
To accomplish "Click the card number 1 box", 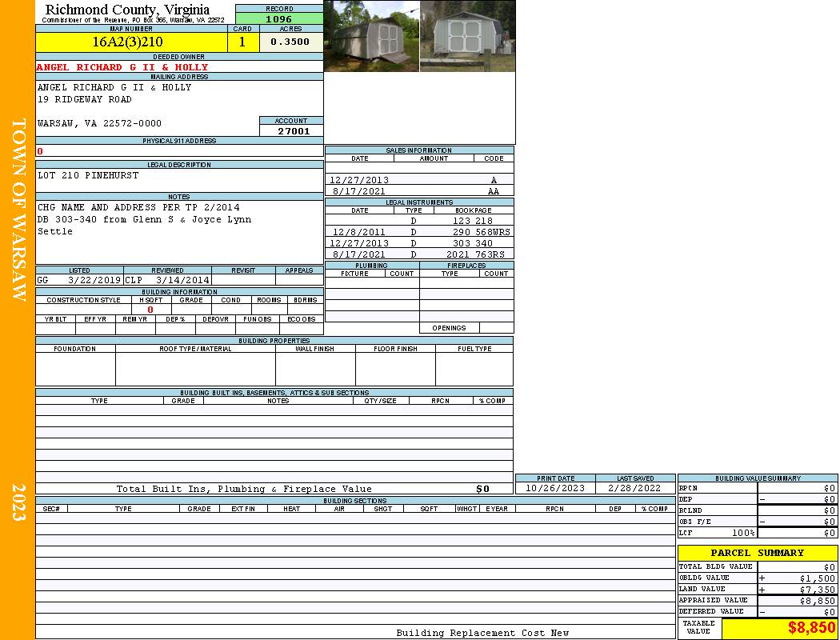I will coord(242,42).
